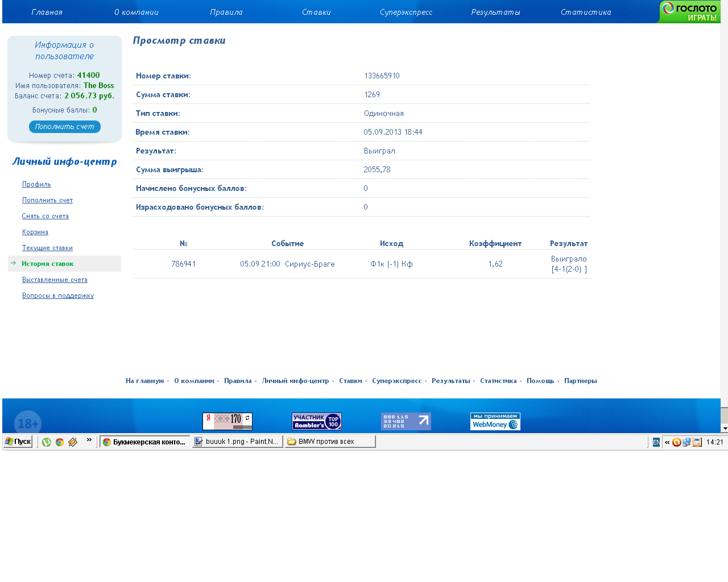Expand quick launch overflow chevron
Image resolution: width=728 pixels, height=582 pixels.
pyautogui.click(x=89, y=439)
